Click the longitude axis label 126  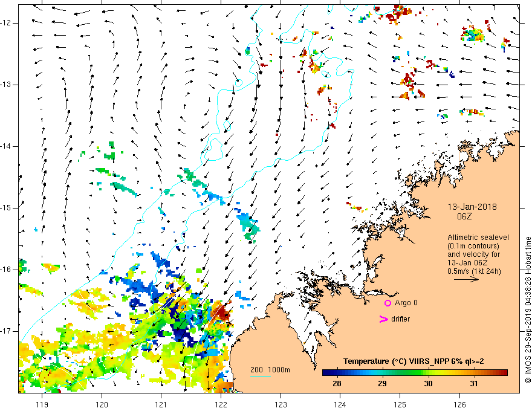[459, 404]
